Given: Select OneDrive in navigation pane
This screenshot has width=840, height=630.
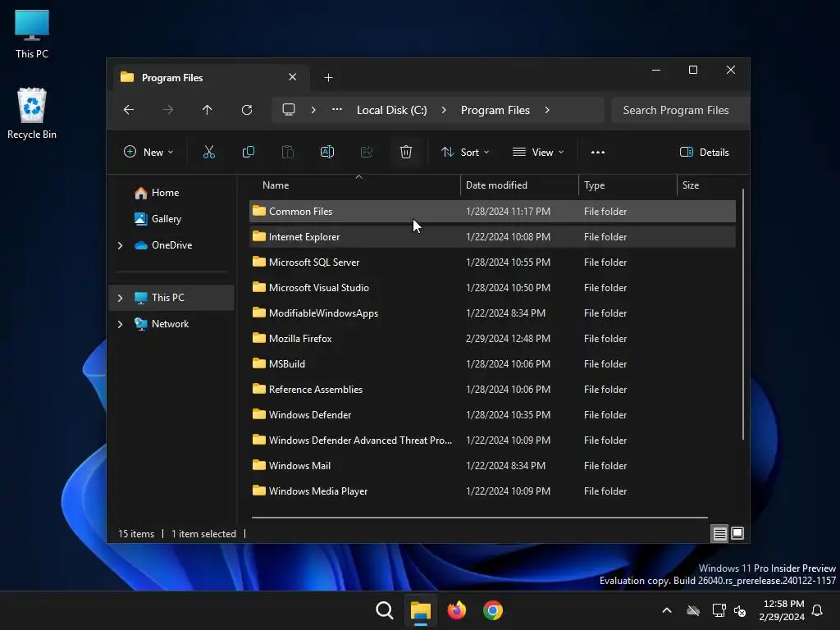Looking at the screenshot, I should pyautogui.click(x=172, y=245).
